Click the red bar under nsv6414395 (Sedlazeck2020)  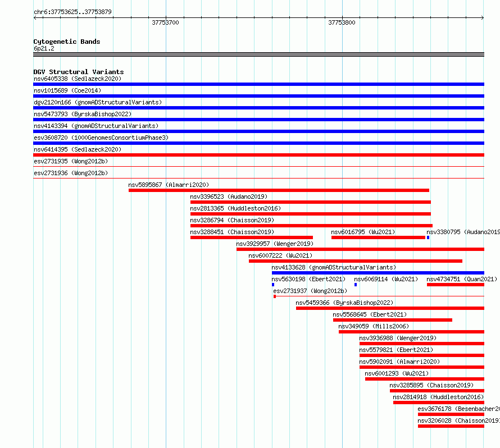pyautogui.click(x=258, y=155)
